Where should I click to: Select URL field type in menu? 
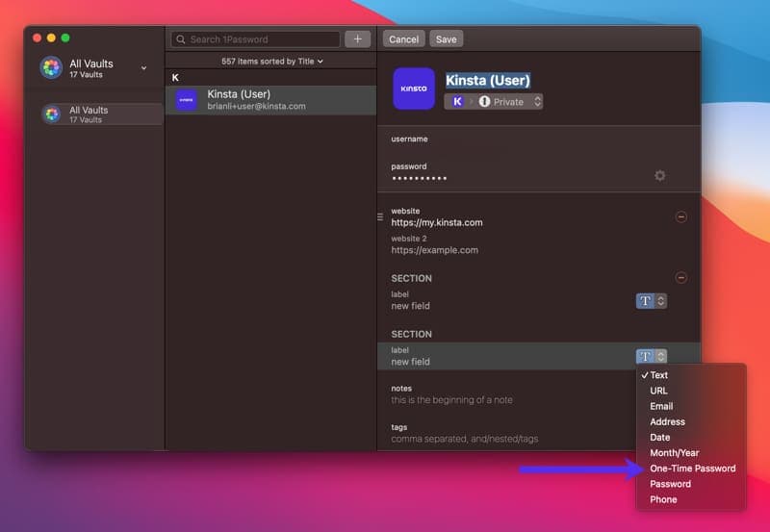pyautogui.click(x=659, y=391)
